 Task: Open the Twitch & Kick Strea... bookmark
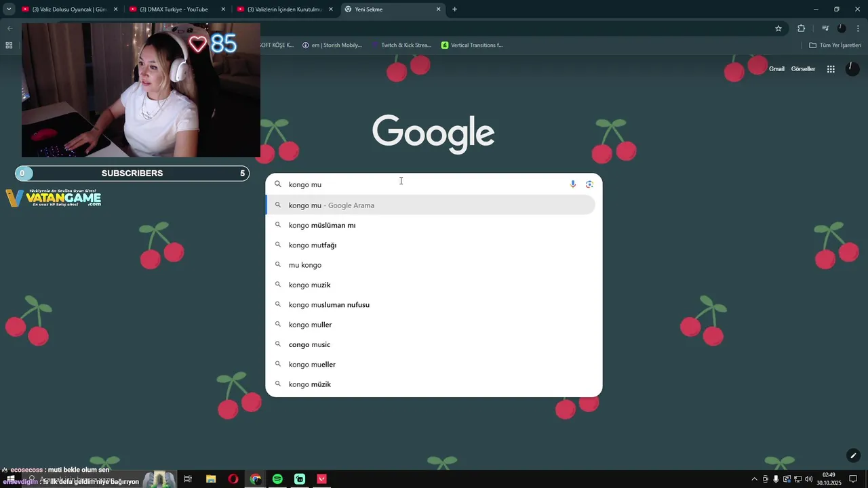click(401, 45)
